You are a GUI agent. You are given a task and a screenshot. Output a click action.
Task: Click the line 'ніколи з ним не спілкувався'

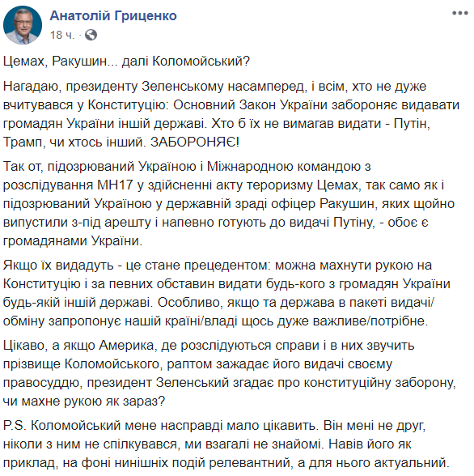(x=90, y=444)
